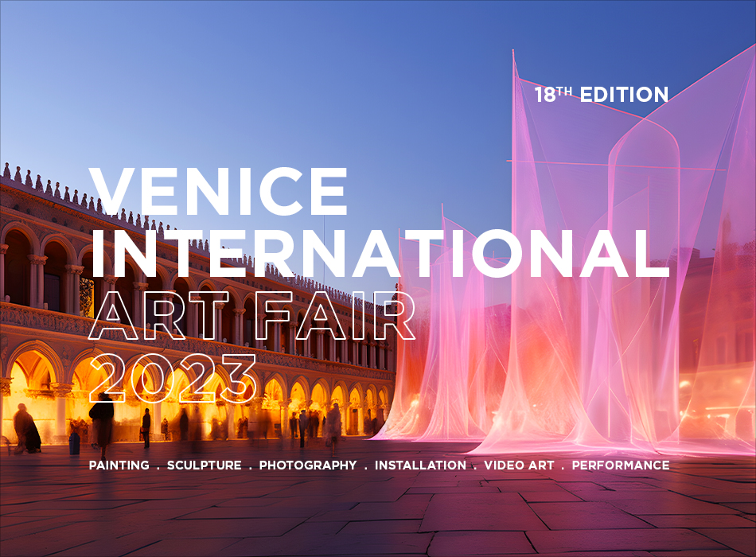
Task: Click the outlined 2023 year text
Action: pyautogui.click(x=172, y=376)
